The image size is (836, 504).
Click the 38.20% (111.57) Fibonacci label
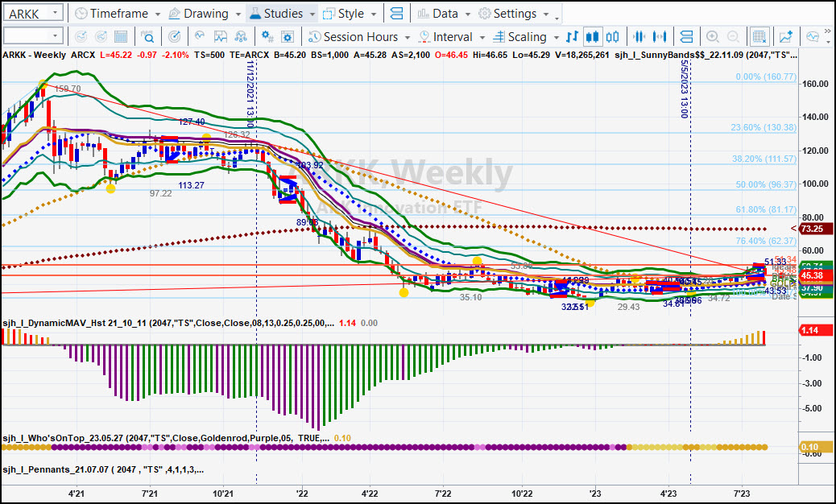tap(764, 159)
